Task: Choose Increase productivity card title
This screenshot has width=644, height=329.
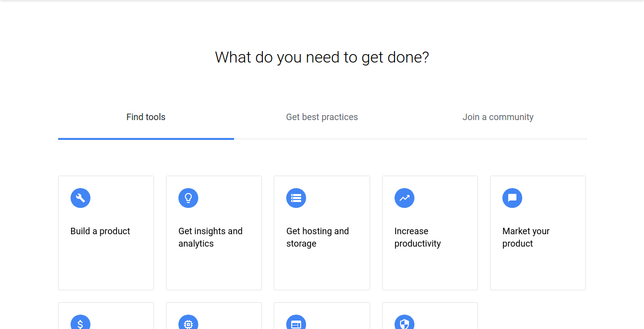Action: [x=417, y=237]
